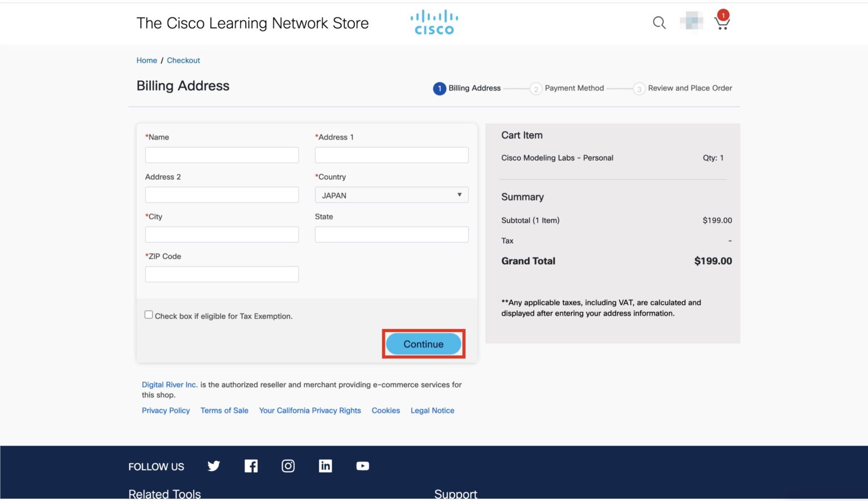This screenshot has width=868, height=501.
Task: Click the Qty: 1 text
Action: (713, 158)
